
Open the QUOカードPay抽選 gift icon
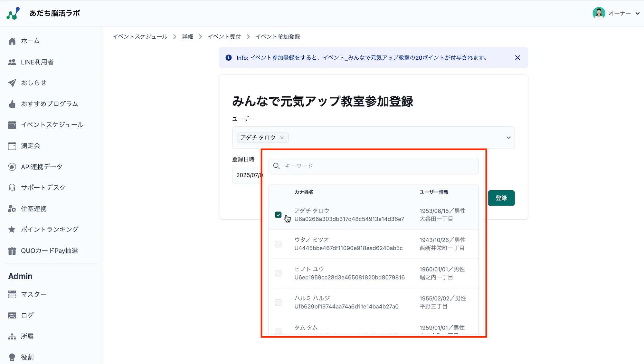pos(12,251)
